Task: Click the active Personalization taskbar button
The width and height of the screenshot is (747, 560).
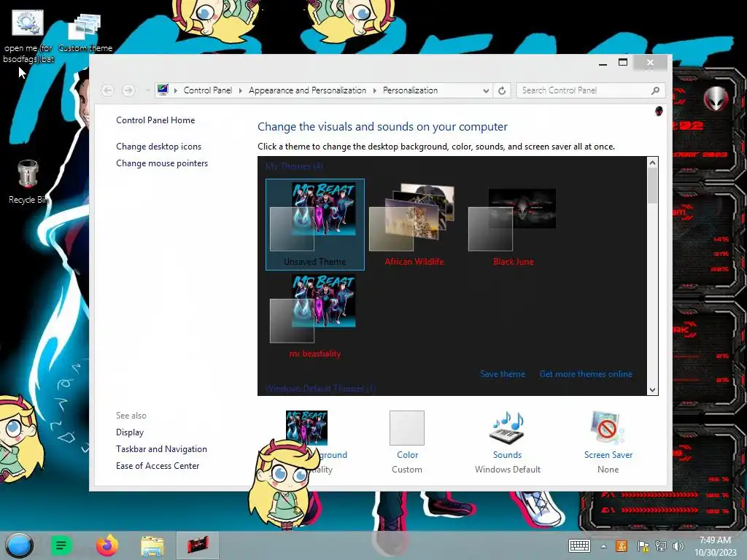Action: pos(198,545)
